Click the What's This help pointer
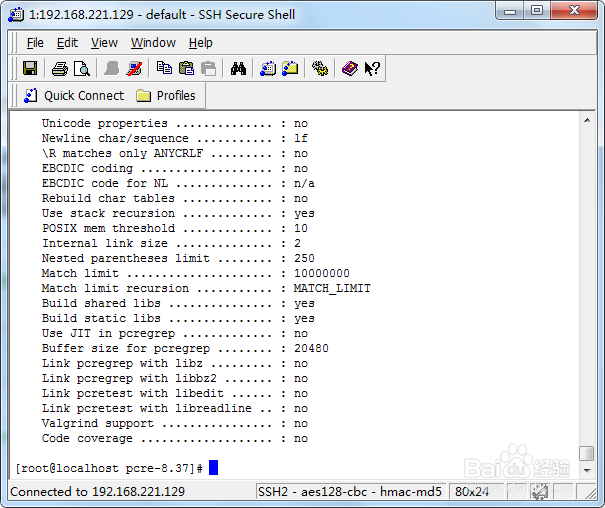The height and width of the screenshot is (508, 605). [372, 69]
